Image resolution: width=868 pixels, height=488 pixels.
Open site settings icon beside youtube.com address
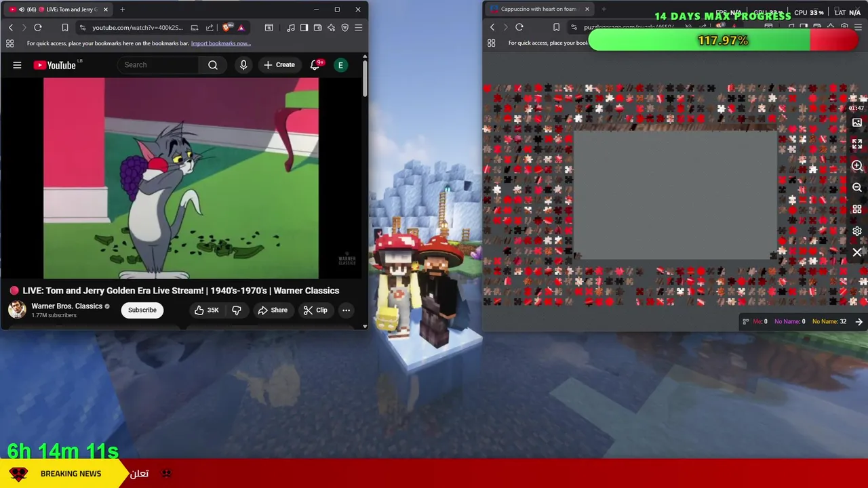click(82, 28)
